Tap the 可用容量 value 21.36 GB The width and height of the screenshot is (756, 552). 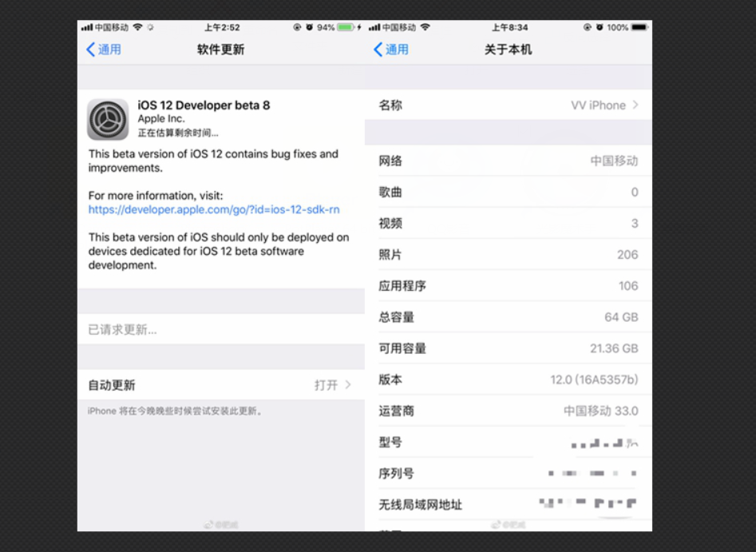[x=614, y=348]
